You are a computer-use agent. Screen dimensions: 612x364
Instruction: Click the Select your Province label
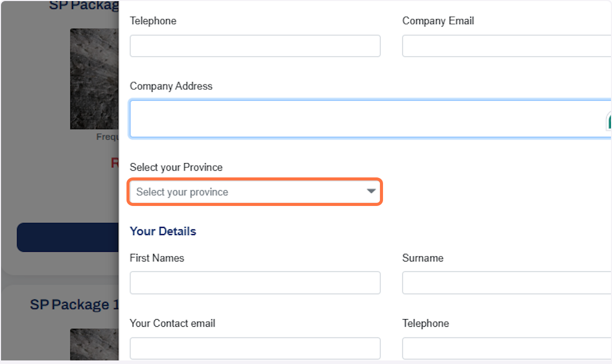176,167
